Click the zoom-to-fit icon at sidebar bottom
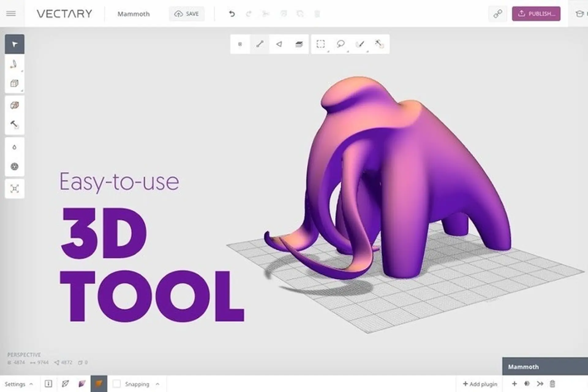This screenshot has width=588, height=392. 14,188
